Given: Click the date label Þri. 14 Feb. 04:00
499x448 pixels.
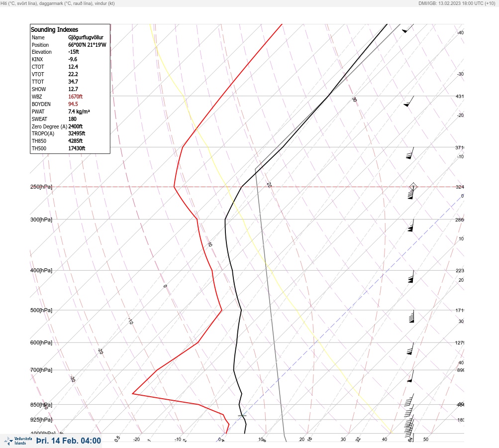Looking at the screenshot, I should (x=69, y=441).
